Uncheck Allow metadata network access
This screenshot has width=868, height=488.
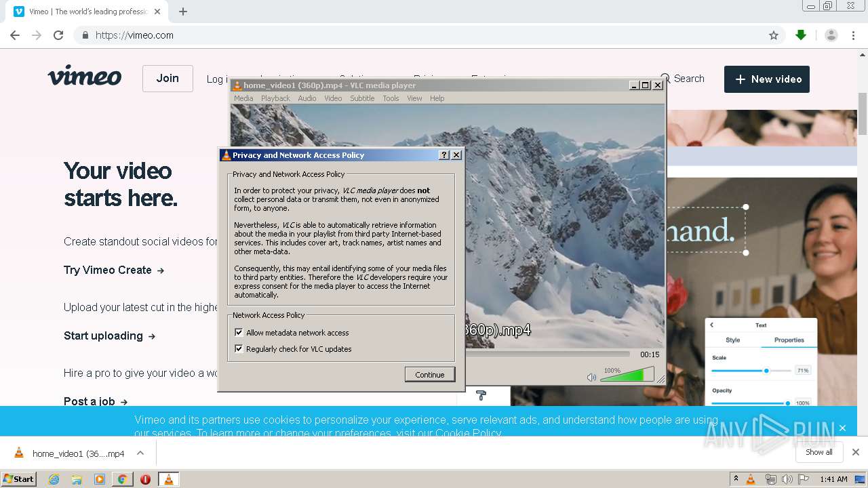point(239,332)
